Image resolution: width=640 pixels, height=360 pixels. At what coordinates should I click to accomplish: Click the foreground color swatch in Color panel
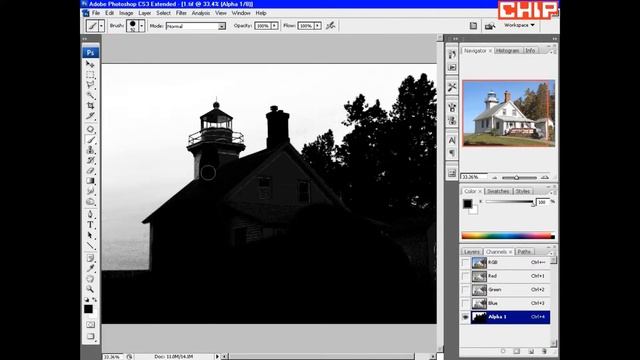(467, 203)
